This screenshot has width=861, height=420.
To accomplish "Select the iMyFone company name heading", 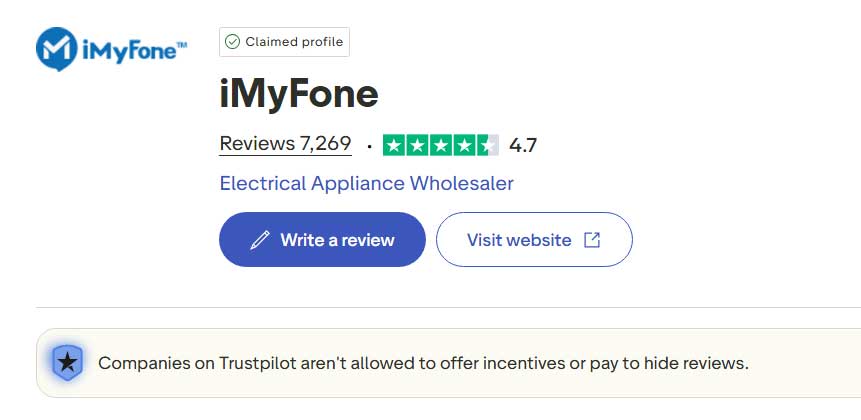I will (x=298, y=94).
